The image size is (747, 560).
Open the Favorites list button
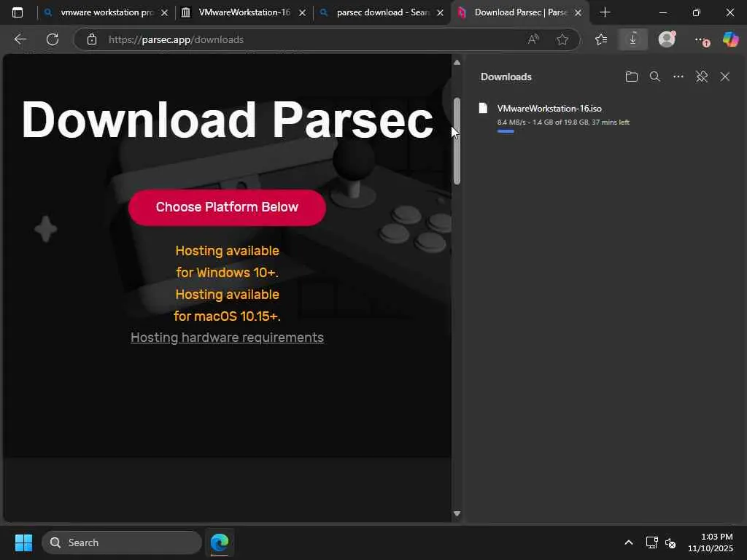pyautogui.click(x=601, y=39)
